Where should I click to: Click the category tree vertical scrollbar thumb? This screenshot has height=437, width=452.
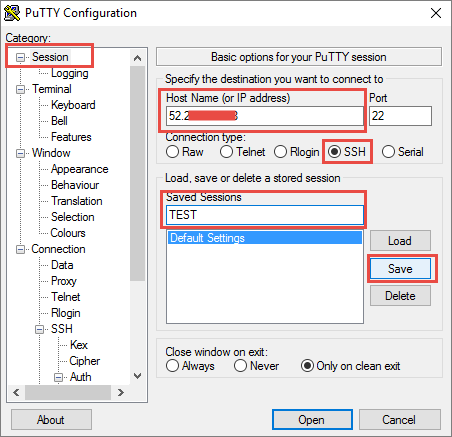click(x=137, y=173)
